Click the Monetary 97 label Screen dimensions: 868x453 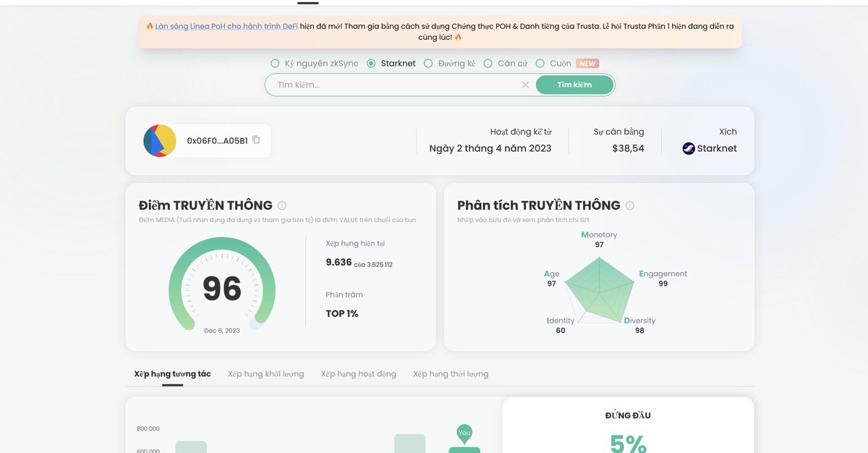pos(599,240)
